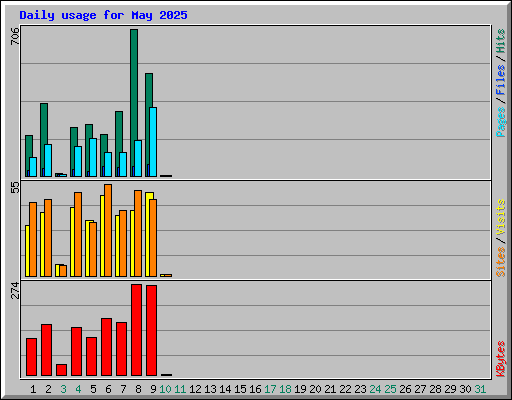The width and height of the screenshot is (512, 400).
Task: Click green day label 10 on the x-axis
Action: pos(165,389)
